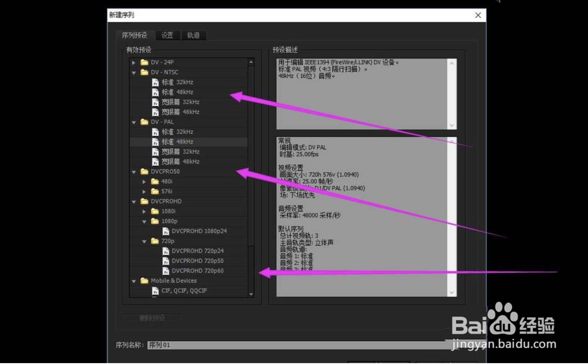Click the DV - PAL folder icon
Image resolution: width=588 pixels, height=364 pixels.
point(144,122)
